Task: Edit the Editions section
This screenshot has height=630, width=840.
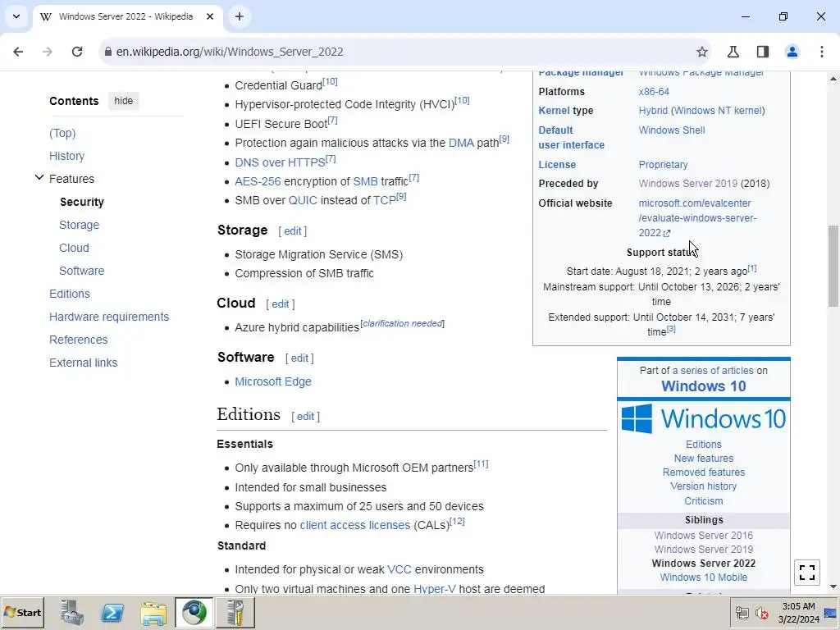Action: click(305, 416)
